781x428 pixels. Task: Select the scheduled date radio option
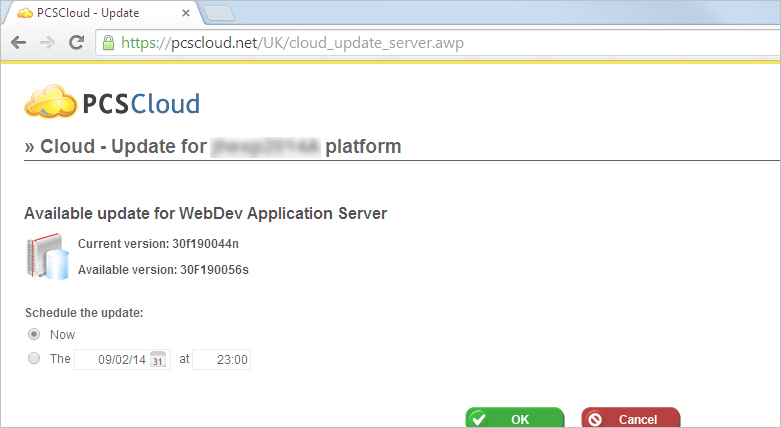click(34, 358)
